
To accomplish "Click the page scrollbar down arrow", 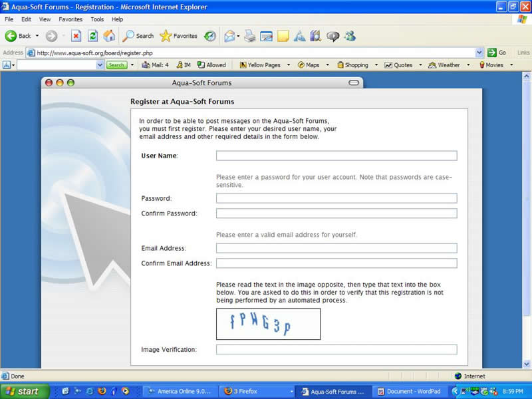I will click(x=527, y=364).
